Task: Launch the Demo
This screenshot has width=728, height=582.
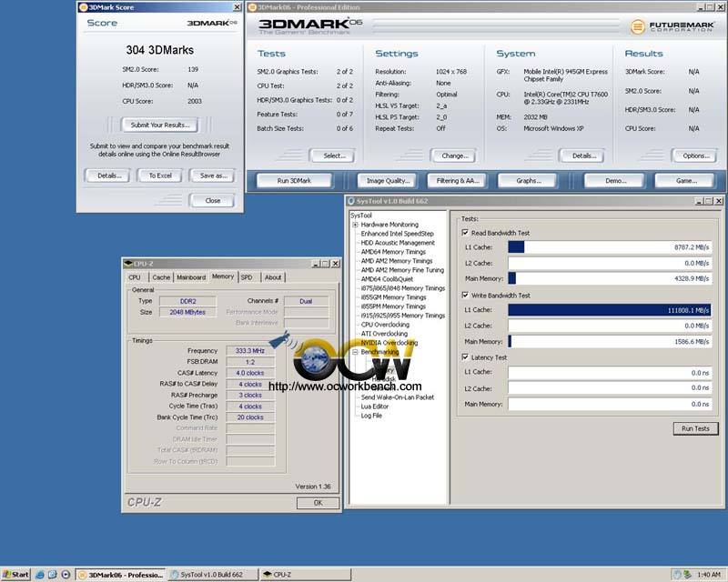Action: tap(614, 181)
